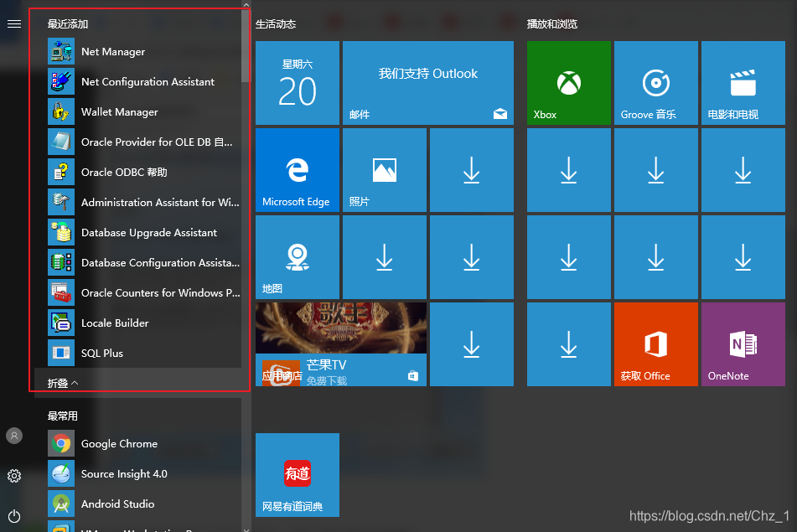Screen dimensions: 797x532
Task: Open Google Chrome icon
Action: point(61,443)
